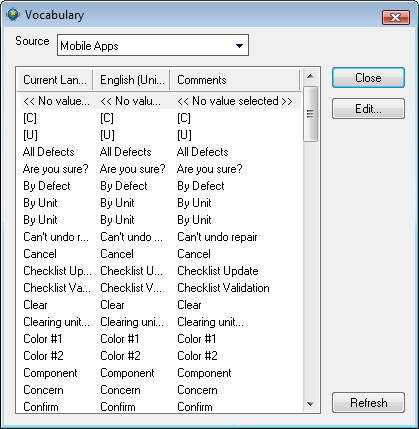This screenshot has height=429, width=419.
Task: Click the scroll down arrow of the list
Action: click(310, 404)
